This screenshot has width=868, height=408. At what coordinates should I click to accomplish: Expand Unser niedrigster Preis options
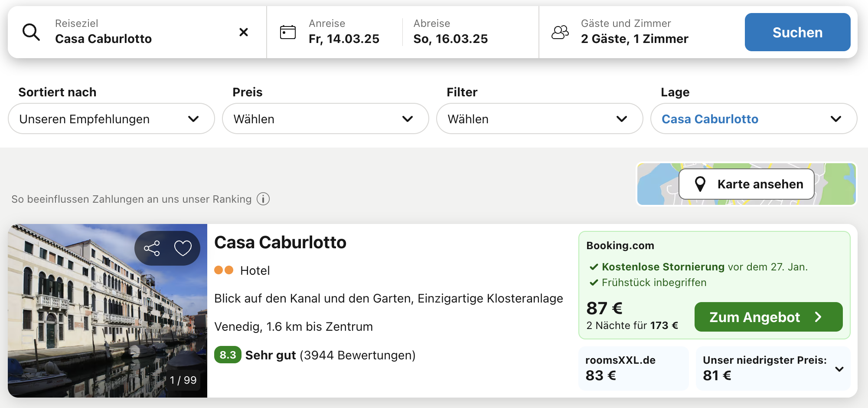point(839,369)
